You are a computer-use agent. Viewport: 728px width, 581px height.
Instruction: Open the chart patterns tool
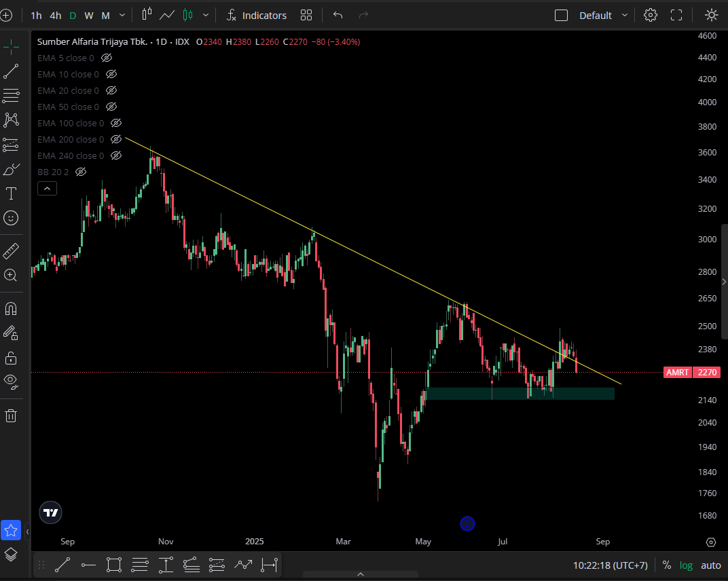coord(11,119)
